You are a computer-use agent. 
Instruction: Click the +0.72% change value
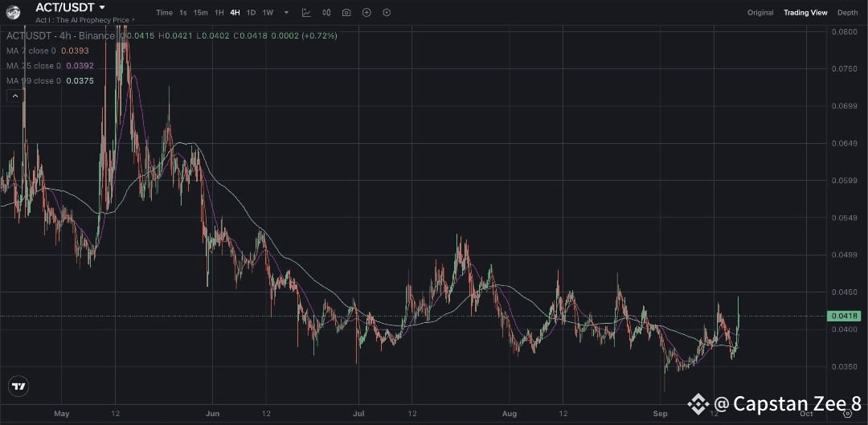pyautogui.click(x=319, y=36)
